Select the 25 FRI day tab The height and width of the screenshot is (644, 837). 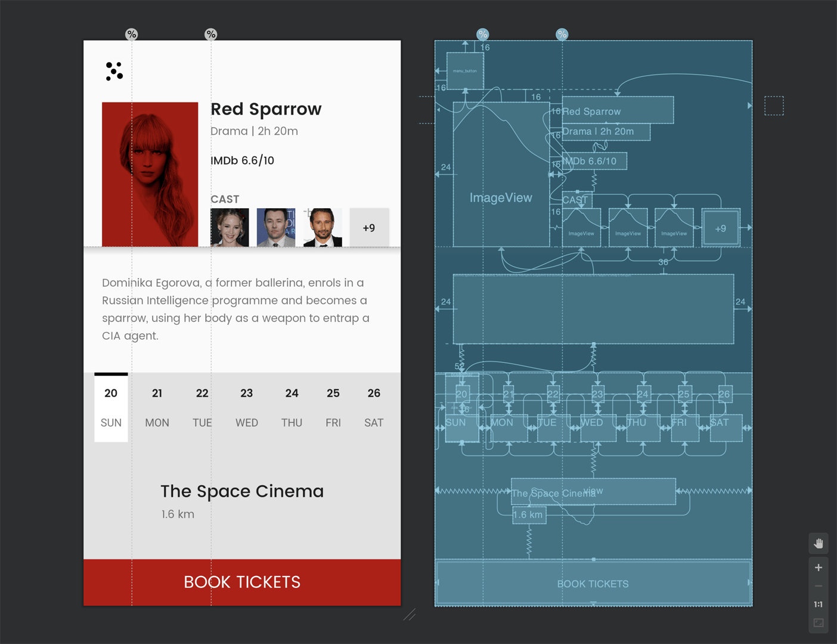point(333,407)
